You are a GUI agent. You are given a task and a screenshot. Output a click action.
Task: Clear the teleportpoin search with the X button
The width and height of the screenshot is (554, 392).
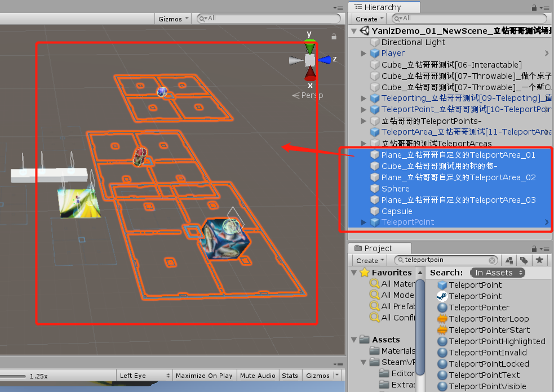[493, 260]
